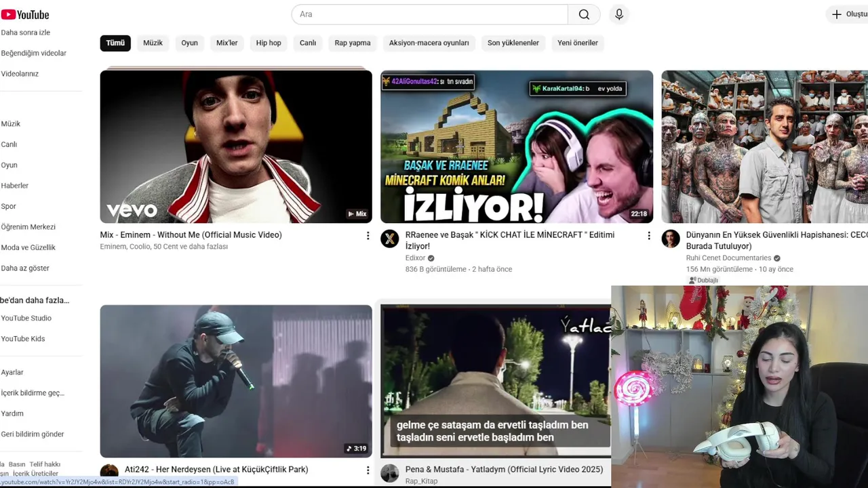The image size is (868, 488).
Task: Play the high security prison thumbnail
Action: [764, 146]
